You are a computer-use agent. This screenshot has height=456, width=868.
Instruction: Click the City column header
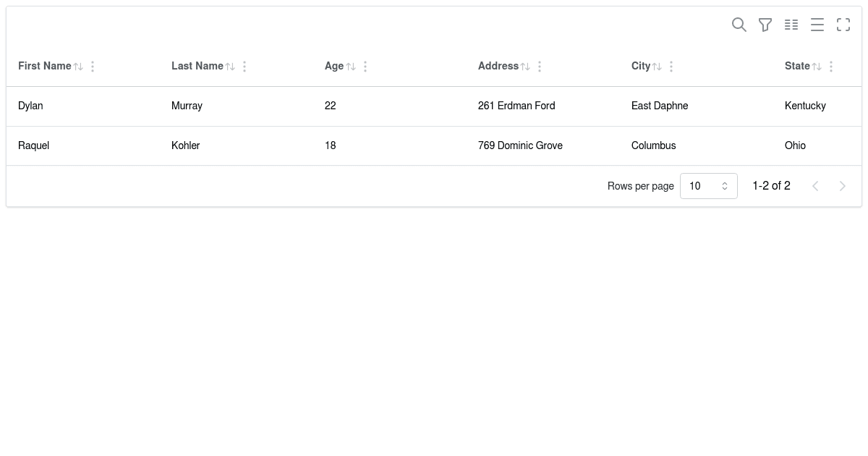click(x=641, y=66)
